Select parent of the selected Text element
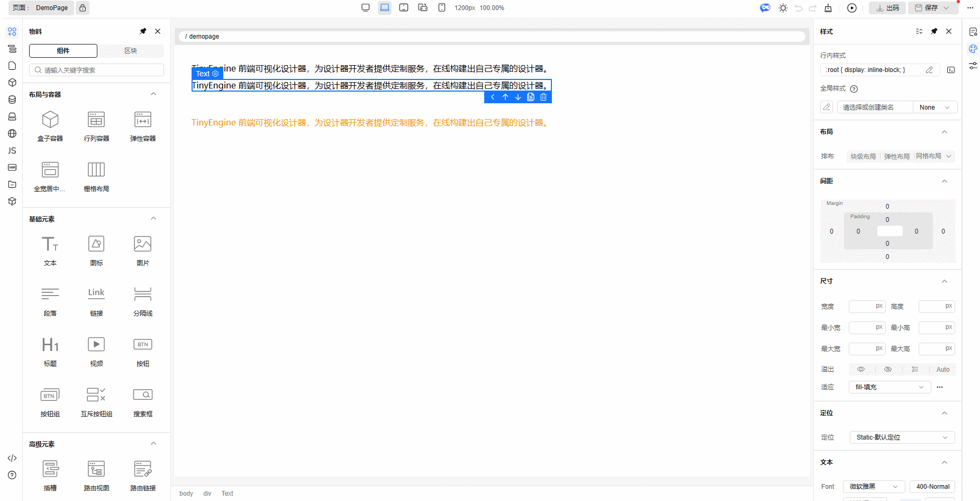The height and width of the screenshot is (501, 980). [x=493, y=97]
